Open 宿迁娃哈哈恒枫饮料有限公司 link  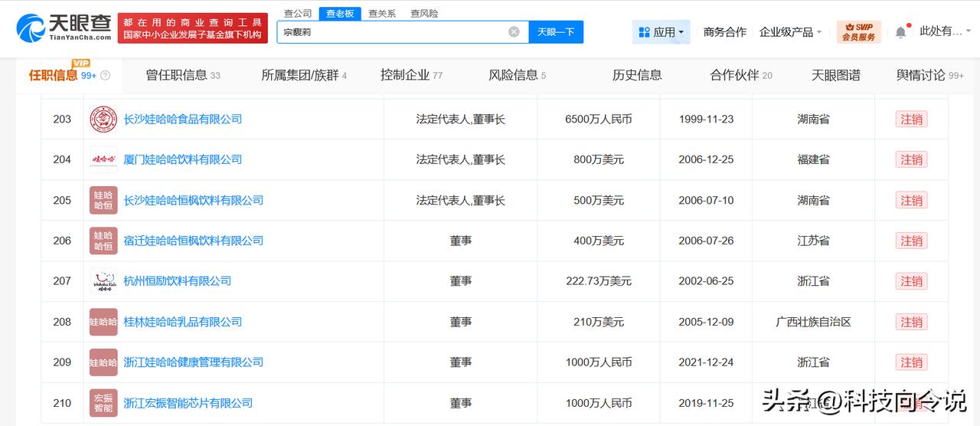[x=194, y=241]
